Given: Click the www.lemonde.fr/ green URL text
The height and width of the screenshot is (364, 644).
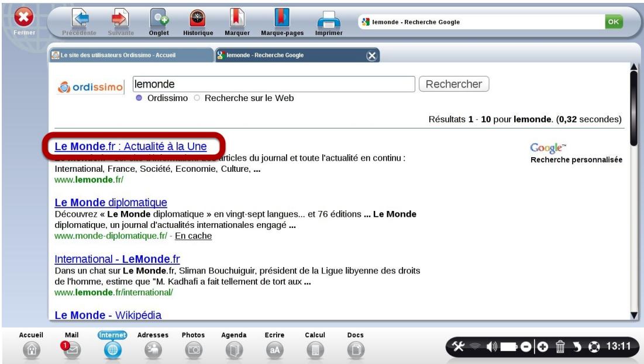Looking at the screenshot, I should pyautogui.click(x=89, y=180).
